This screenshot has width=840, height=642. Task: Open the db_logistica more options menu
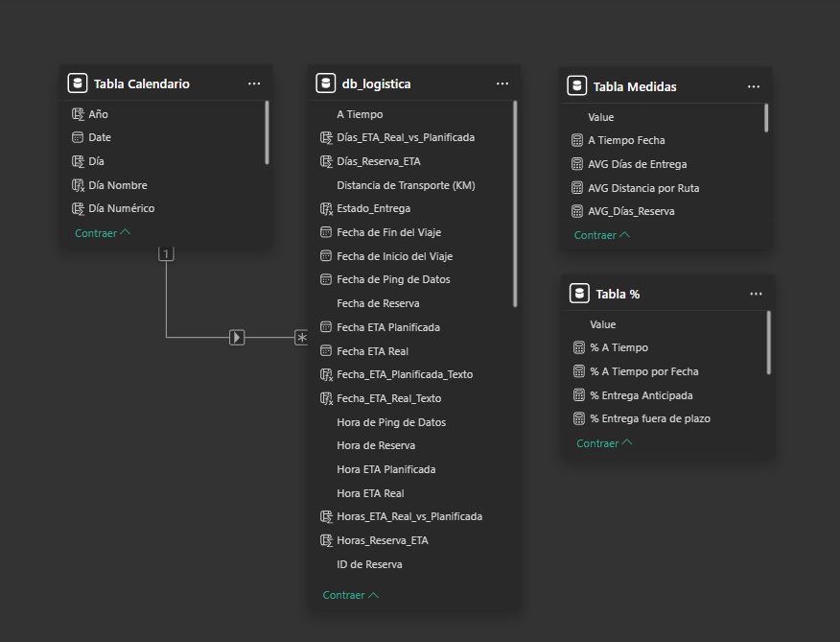pyautogui.click(x=502, y=83)
